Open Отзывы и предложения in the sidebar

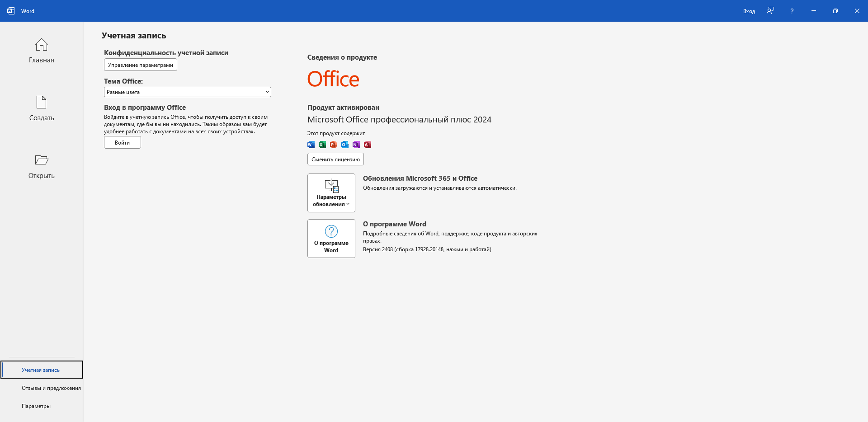[x=42, y=388]
